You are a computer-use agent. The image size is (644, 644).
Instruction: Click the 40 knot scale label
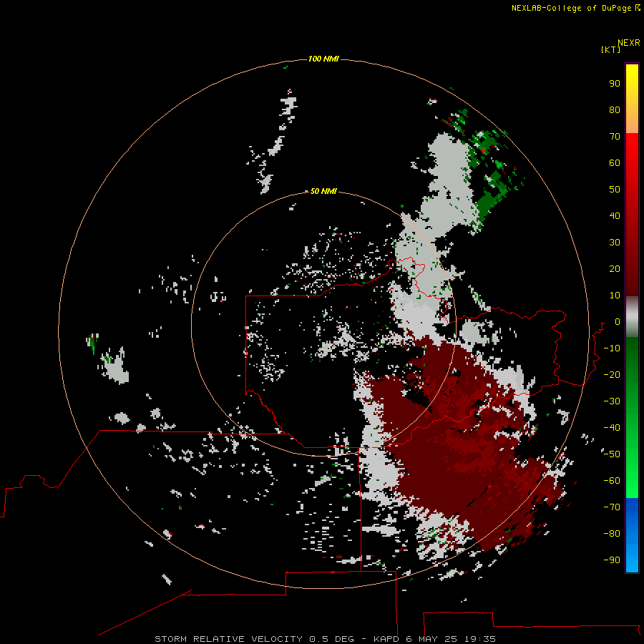pyautogui.click(x=615, y=215)
